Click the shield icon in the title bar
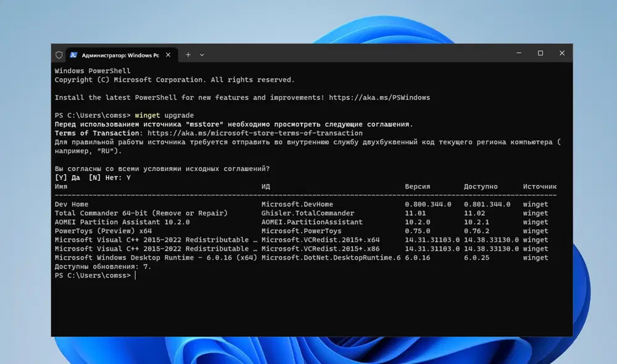The width and height of the screenshot is (617, 364). (x=59, y=55)
